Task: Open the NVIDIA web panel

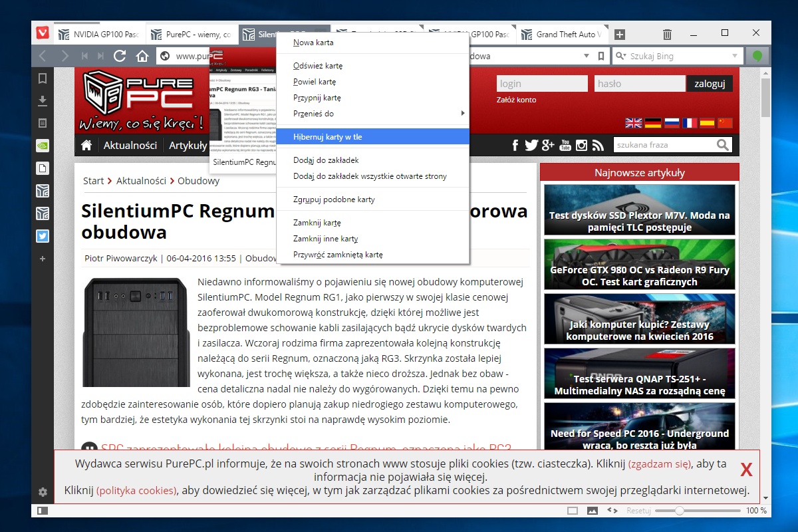Action: [43, 146]
